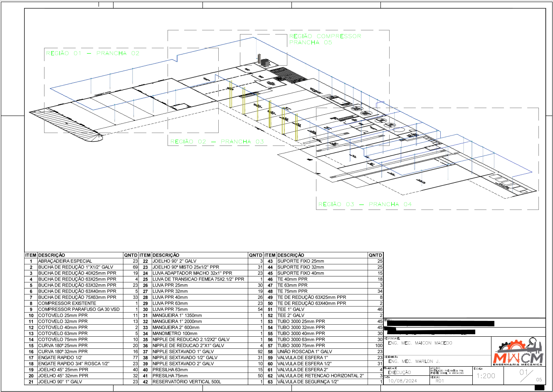Screen dimensions: 553x392
Task: Click the scale value 1:200
Action: pos(486,376)
